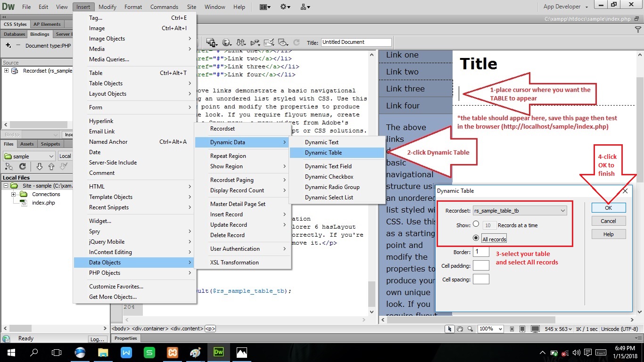Screen dimensions: 644x362
Task: Click the minus icon in Bindings panel
Action: [18, 45]
